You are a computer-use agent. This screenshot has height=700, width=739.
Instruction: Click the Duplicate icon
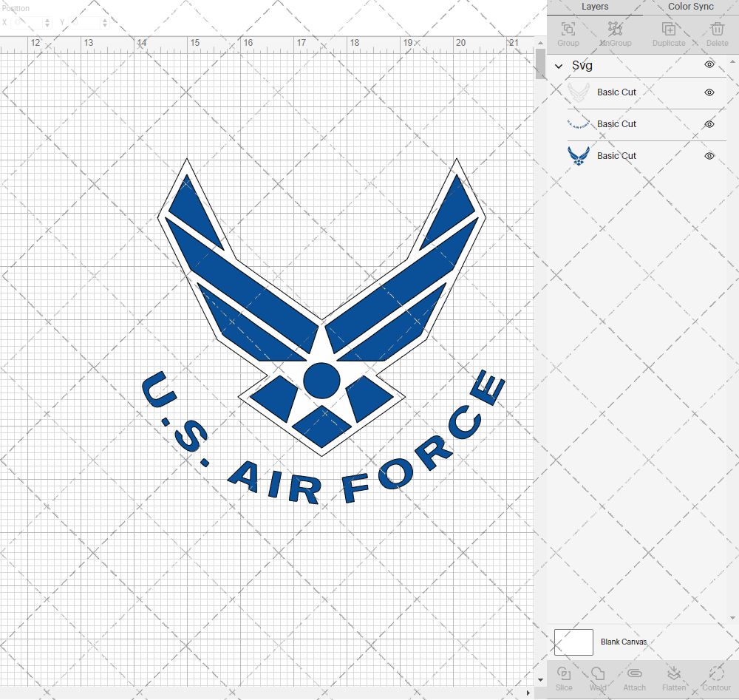tap(668, 30)
